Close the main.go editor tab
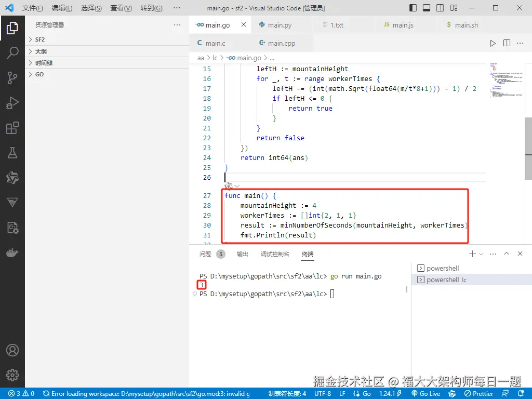 pos(244,25)
